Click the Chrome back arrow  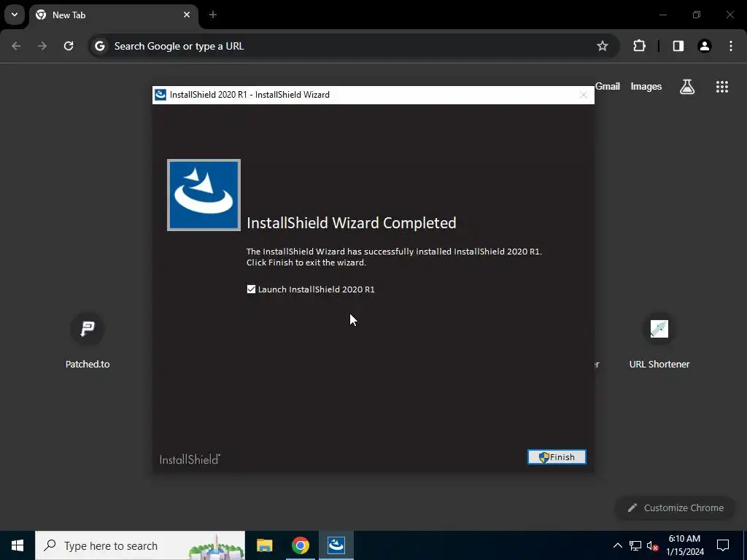click(x=16, y=46)
